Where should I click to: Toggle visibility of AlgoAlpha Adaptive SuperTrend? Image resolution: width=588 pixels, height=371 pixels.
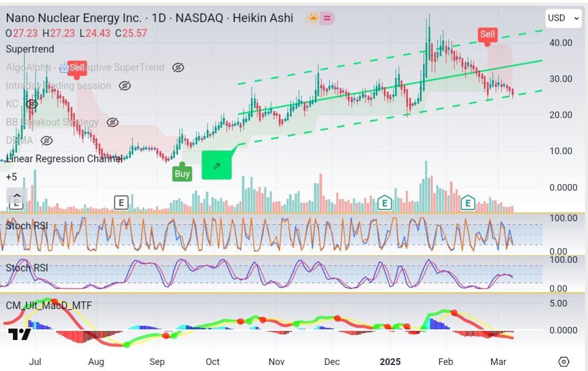click(x=178, y=67)
